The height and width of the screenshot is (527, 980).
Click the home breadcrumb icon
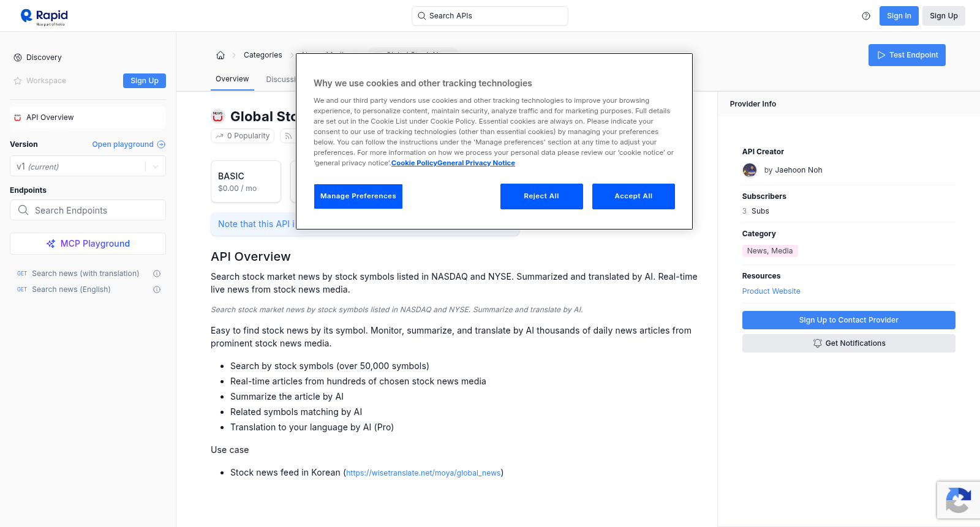tap(221, 55)
